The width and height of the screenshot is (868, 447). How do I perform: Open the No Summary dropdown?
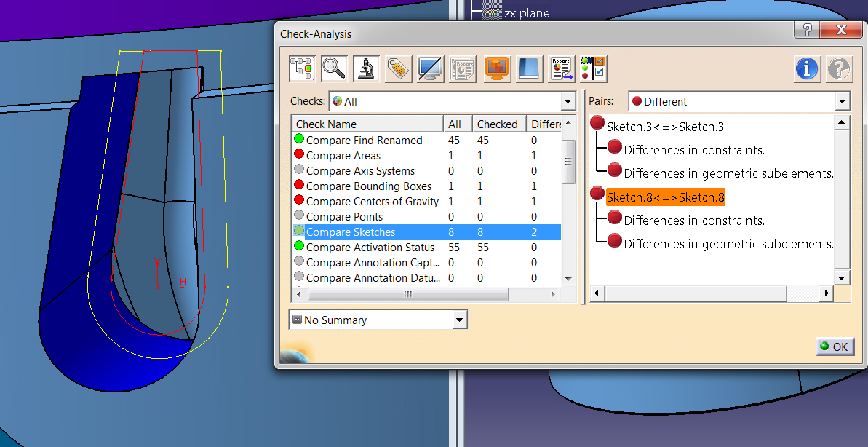[459, 320]
